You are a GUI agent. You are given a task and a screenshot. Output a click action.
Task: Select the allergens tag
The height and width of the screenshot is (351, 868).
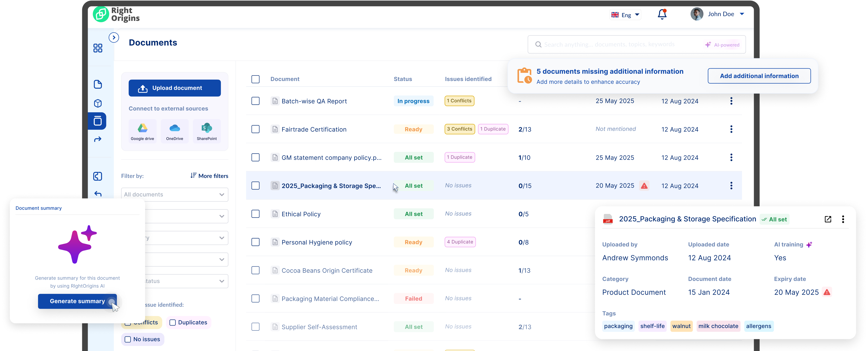click(x=759, y=326)
